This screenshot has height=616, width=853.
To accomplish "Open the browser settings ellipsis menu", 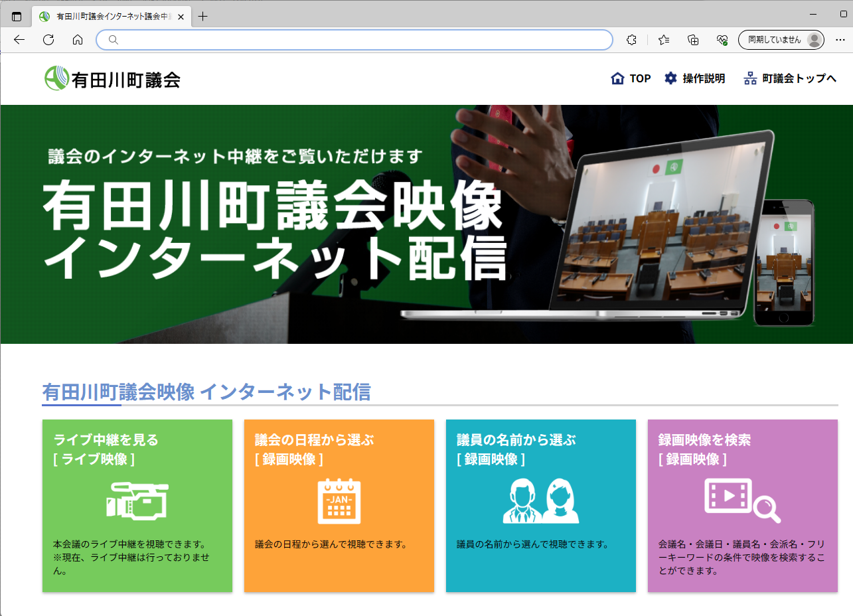I will point(840,40).
